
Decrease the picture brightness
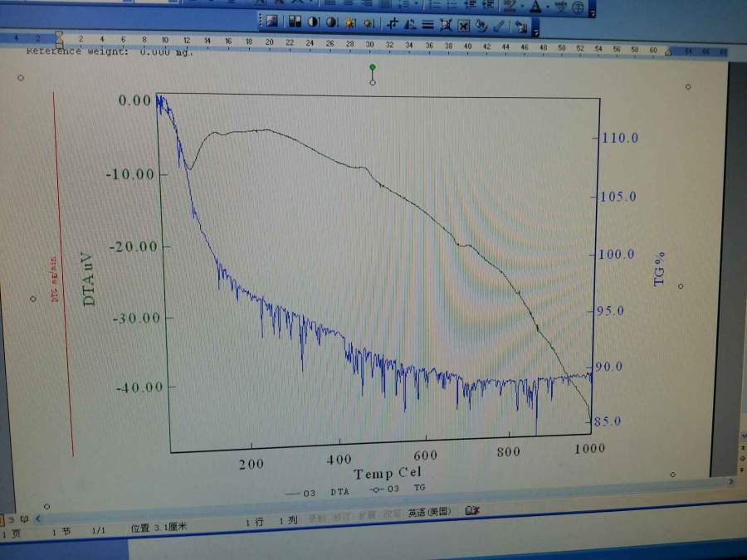pyautogui.click(x=369, y=23)
